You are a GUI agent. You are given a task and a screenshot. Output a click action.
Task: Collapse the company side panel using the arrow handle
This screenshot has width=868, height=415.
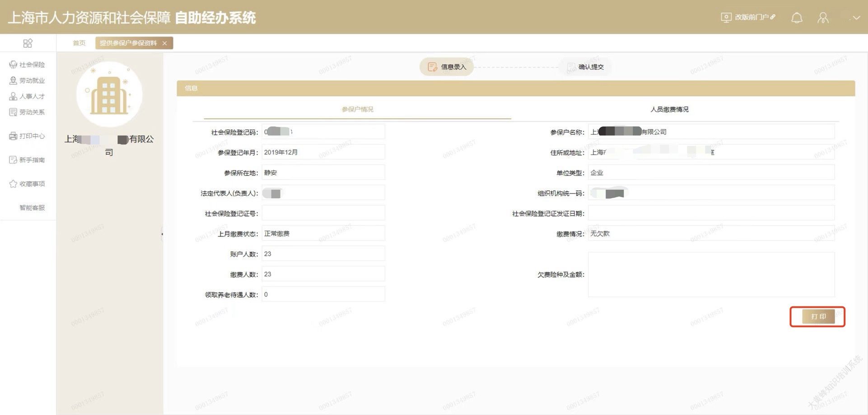pos(162,234)
